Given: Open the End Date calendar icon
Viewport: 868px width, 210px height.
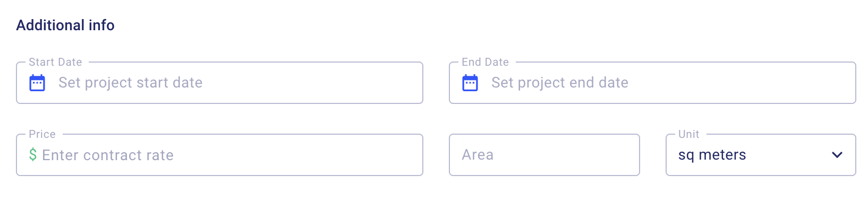Looking at the screenshot, I should pos(470,83).
